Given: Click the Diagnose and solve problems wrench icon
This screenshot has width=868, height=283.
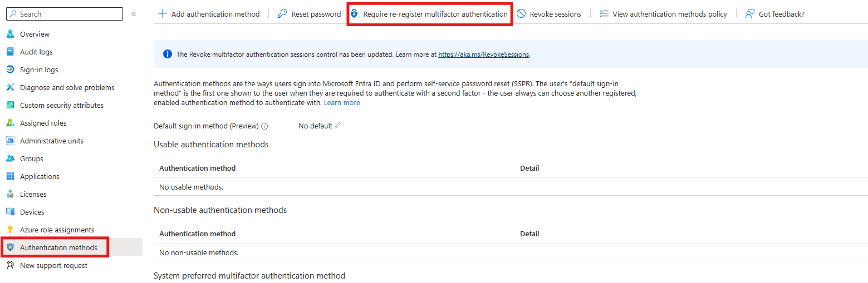Looking at the screenshot, I should (x=10, y=87).
